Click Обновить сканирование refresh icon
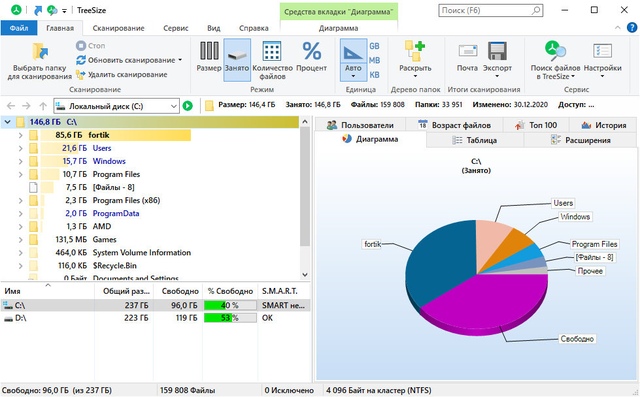 [81, 60]
